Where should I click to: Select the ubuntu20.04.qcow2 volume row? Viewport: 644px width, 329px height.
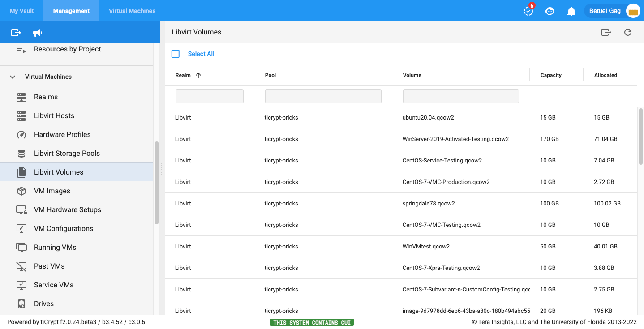click(x=428, y=118)
